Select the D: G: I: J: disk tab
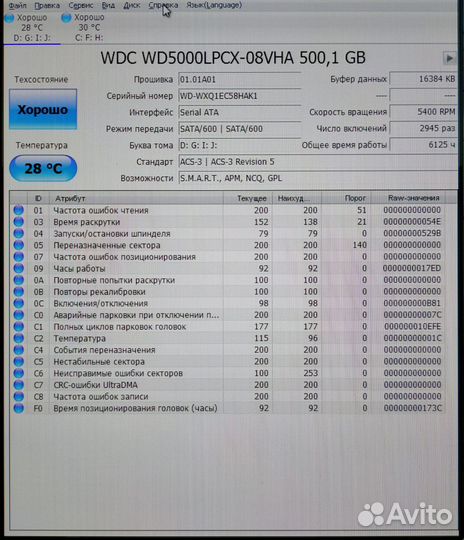The image size is (464, 540). coord(32,28)
